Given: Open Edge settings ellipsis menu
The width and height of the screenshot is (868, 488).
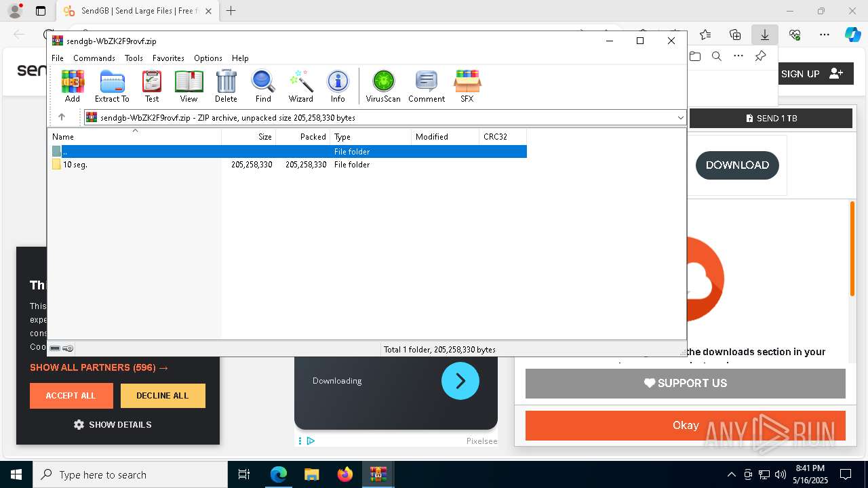Looking at the screenshot, I should [825, 35].
